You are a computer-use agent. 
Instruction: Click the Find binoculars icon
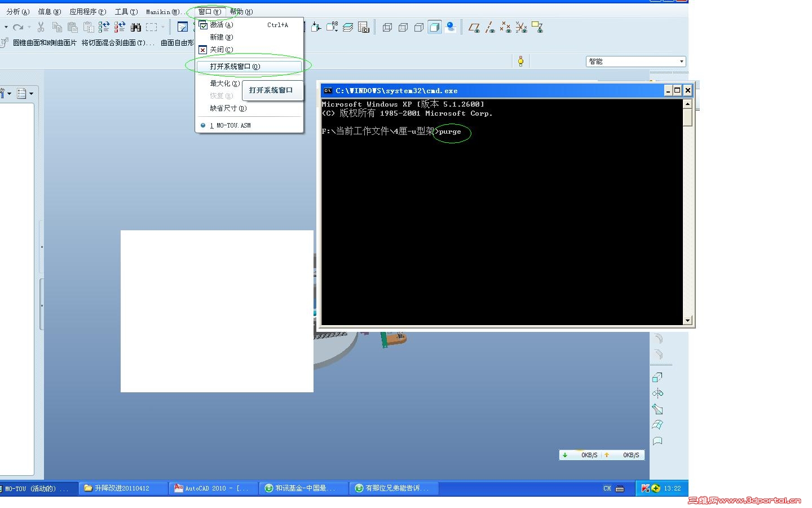[136, 27]
